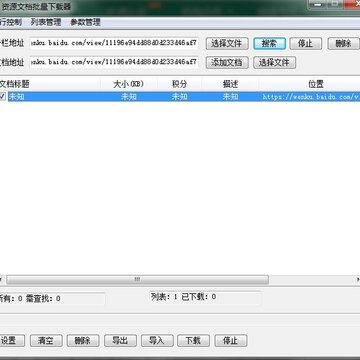Click 选择文件 button beside 添加文档
This screenshot has width=360, height=360.
[x=274, y=62]
